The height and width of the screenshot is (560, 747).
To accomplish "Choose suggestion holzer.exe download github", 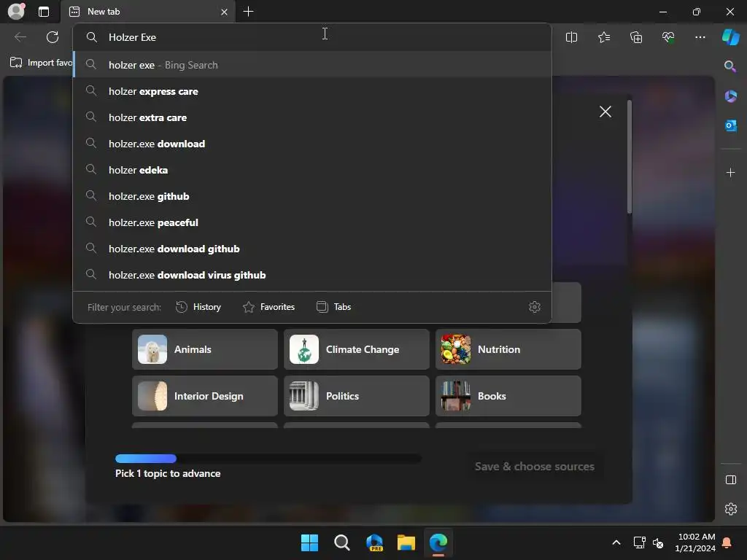I will [312, 248].
